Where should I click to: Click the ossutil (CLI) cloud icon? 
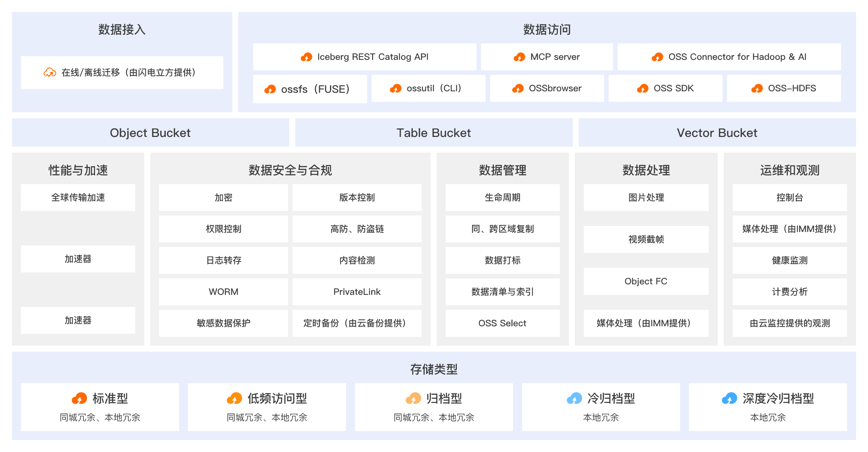pyautogui.click(x=395, y=88)
